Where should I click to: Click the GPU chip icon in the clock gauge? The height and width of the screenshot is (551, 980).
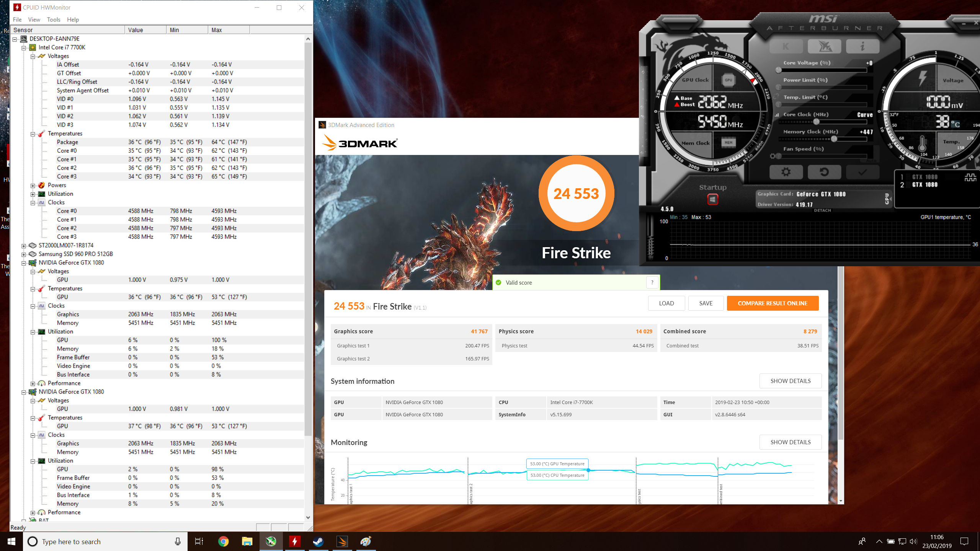(x=728, y=80)
